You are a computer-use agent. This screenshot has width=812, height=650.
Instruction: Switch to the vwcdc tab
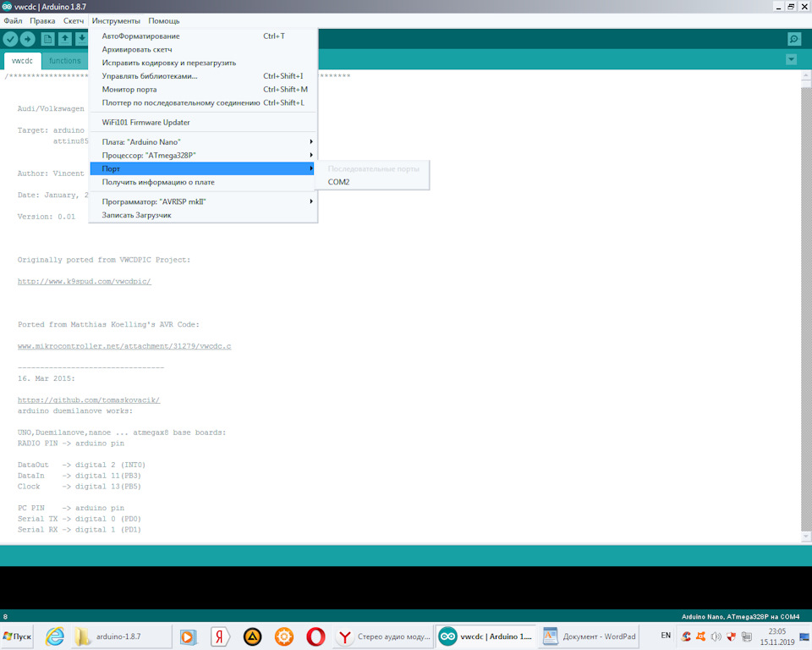point(22,61)
